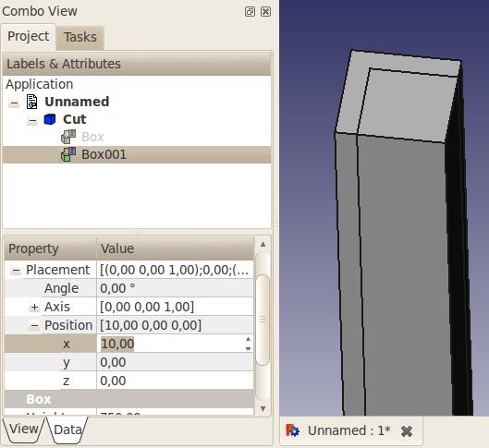
Task: Increase the x position with up arrow
Action: coord(249,339)
